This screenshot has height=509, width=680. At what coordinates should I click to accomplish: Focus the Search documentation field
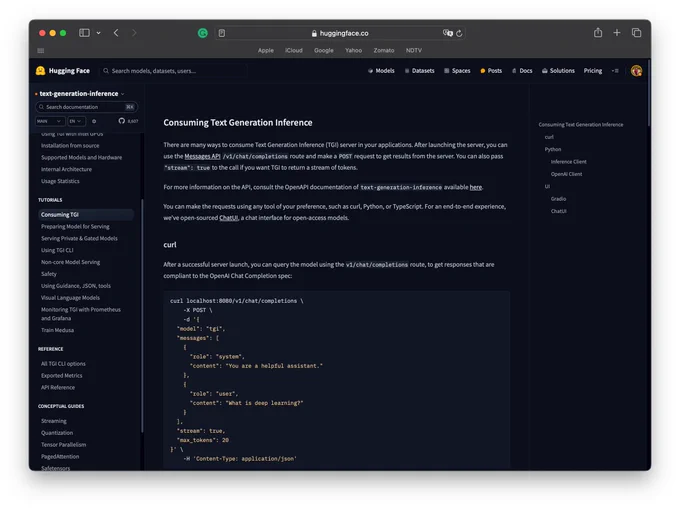(x=87, y=107)
